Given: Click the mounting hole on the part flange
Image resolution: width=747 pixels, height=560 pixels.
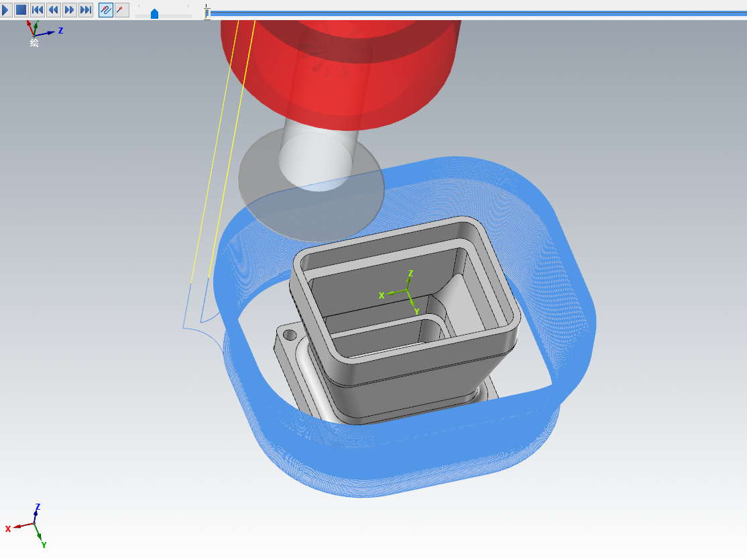Looking at the screenshot, I should [x=290, y=333].
